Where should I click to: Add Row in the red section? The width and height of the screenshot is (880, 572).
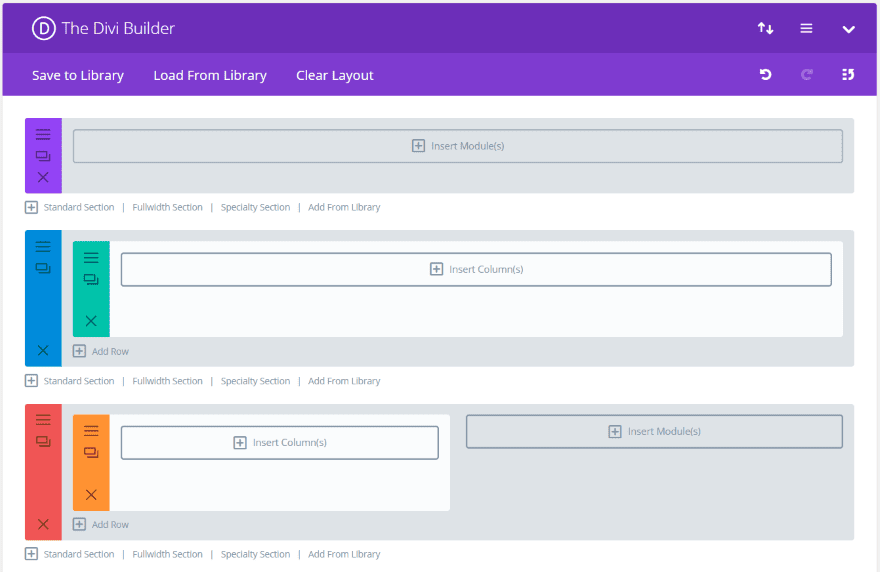click(110, 524)
